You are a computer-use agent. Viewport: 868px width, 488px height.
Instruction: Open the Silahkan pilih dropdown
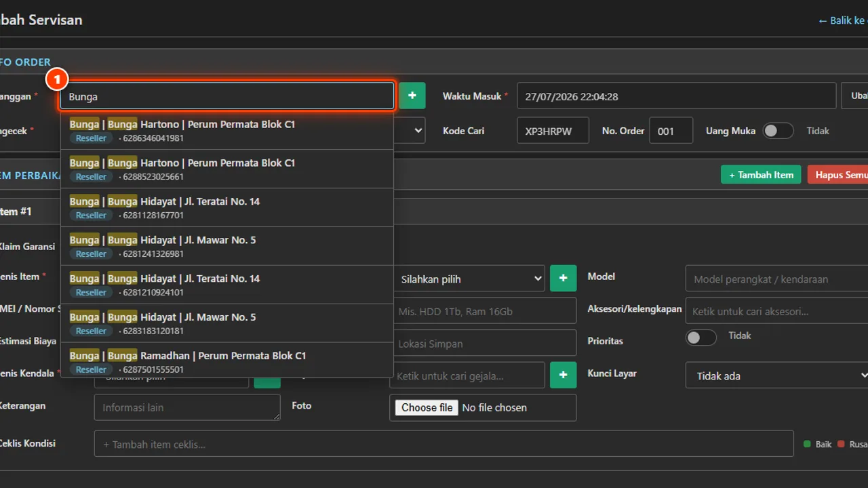(x=469, y=279)
